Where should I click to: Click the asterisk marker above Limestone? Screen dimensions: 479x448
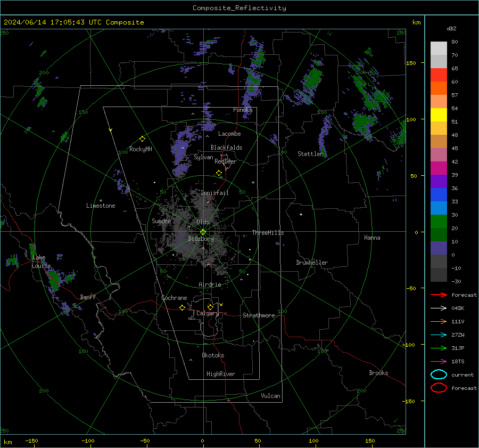[x=101, y=201]
